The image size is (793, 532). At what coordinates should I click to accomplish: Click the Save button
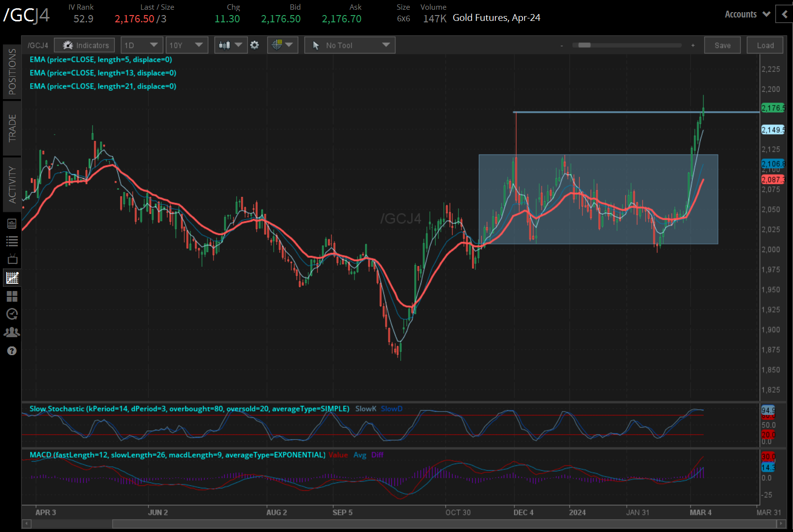click(722, 45)
